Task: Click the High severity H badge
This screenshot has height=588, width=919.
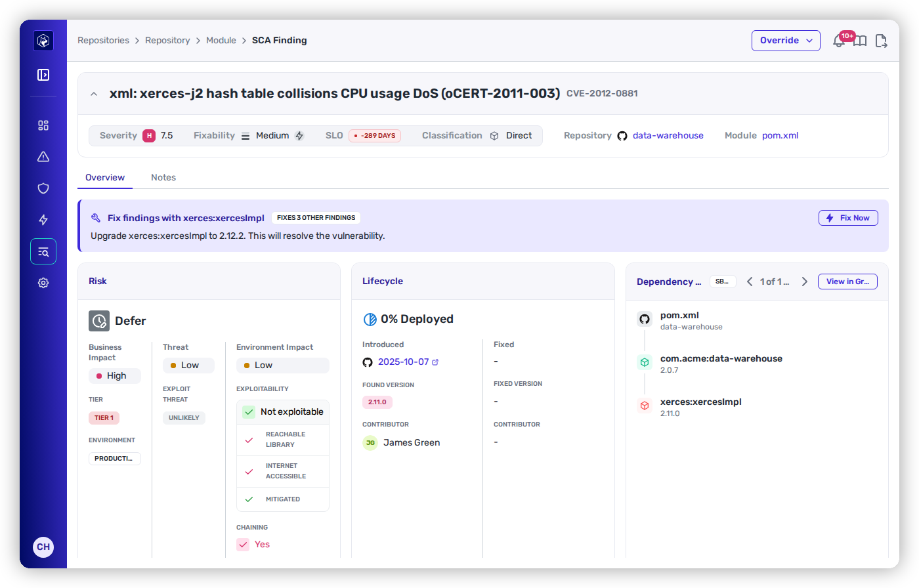Action: click(x=149, y=136)
